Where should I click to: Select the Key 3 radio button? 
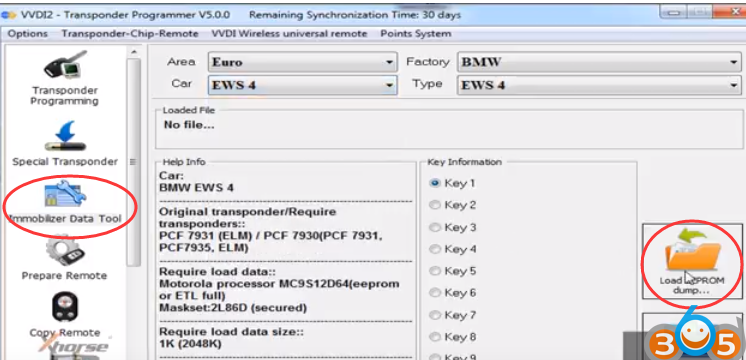(x=434, y=227)
